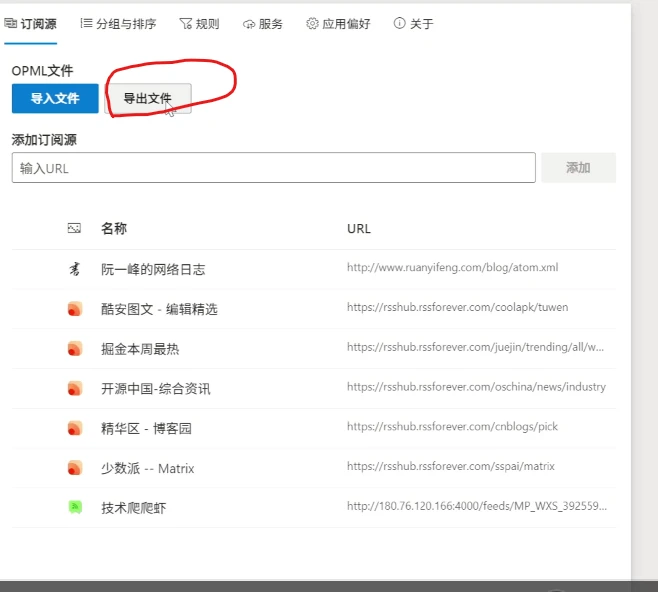
Task: Click the oschina/news/industry feed URL
Action: 476,387
